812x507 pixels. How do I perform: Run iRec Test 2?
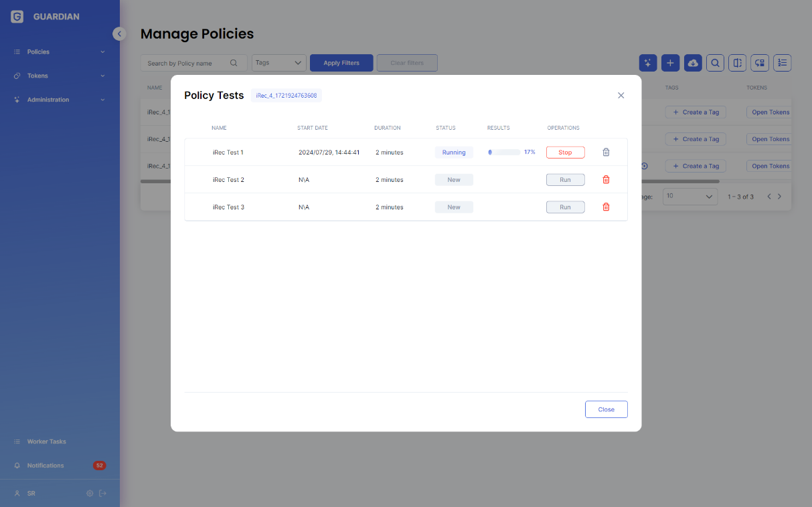(565, 180)
